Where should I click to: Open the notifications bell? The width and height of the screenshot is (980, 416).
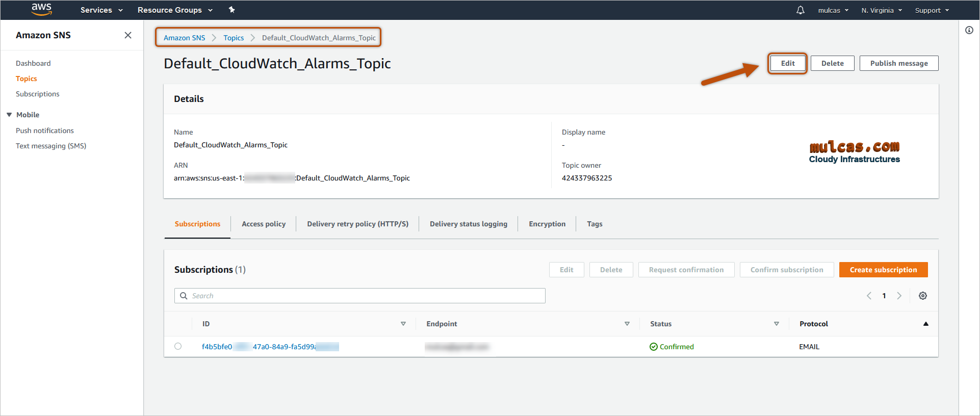click(800, 10)
